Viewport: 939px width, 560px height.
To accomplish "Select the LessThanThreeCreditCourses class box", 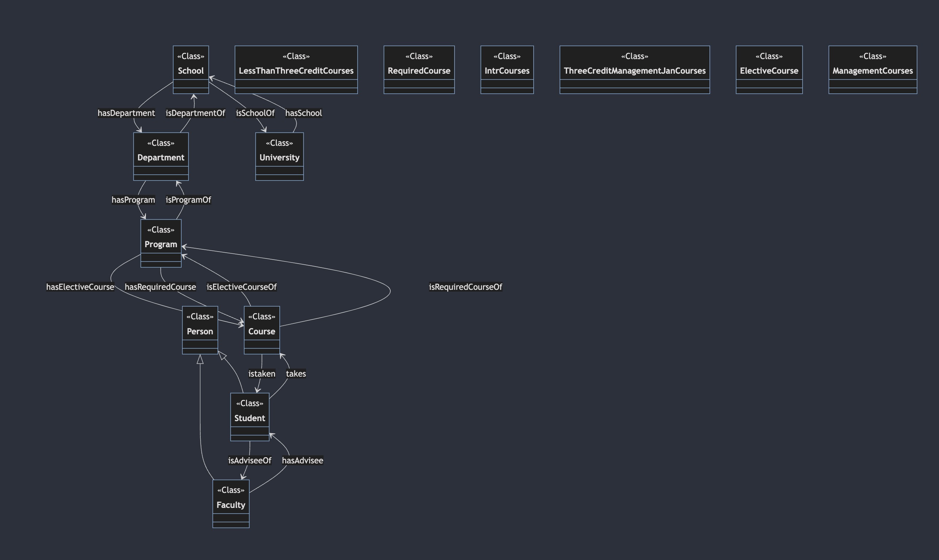I will point(296,70).
